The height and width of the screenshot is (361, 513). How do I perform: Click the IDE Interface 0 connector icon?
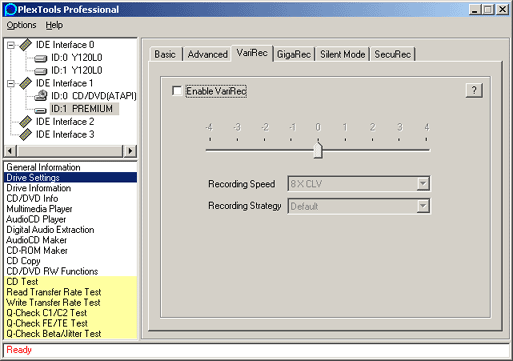point(25,45)
